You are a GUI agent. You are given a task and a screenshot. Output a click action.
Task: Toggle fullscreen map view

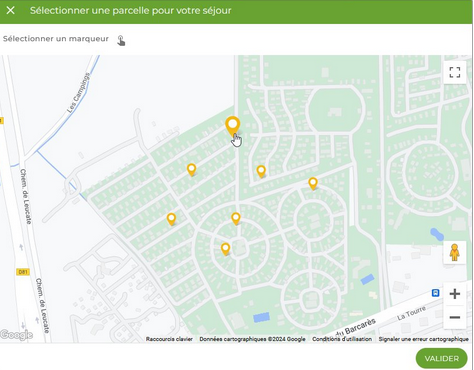(455, 72)
